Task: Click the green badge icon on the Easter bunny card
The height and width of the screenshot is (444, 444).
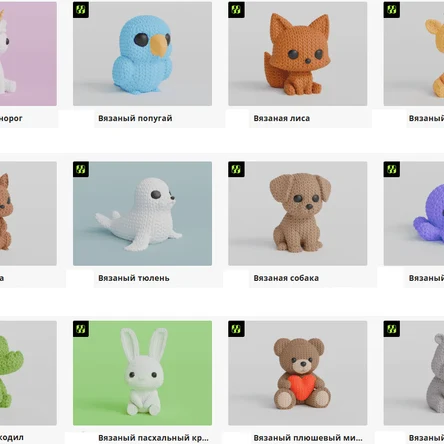Action: point(81,329)
